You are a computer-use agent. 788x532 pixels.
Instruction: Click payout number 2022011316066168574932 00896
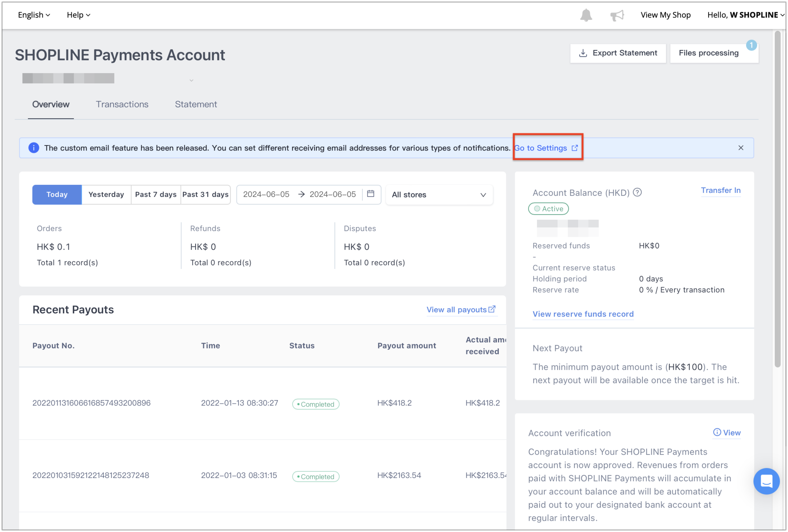click(92, 403)
